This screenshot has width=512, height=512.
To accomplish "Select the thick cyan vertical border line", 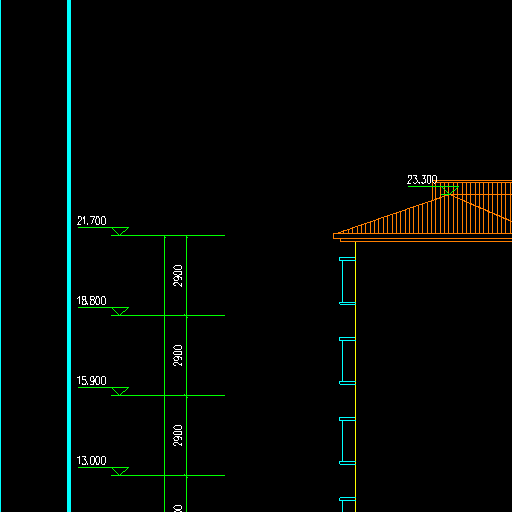I will (69, 256).
